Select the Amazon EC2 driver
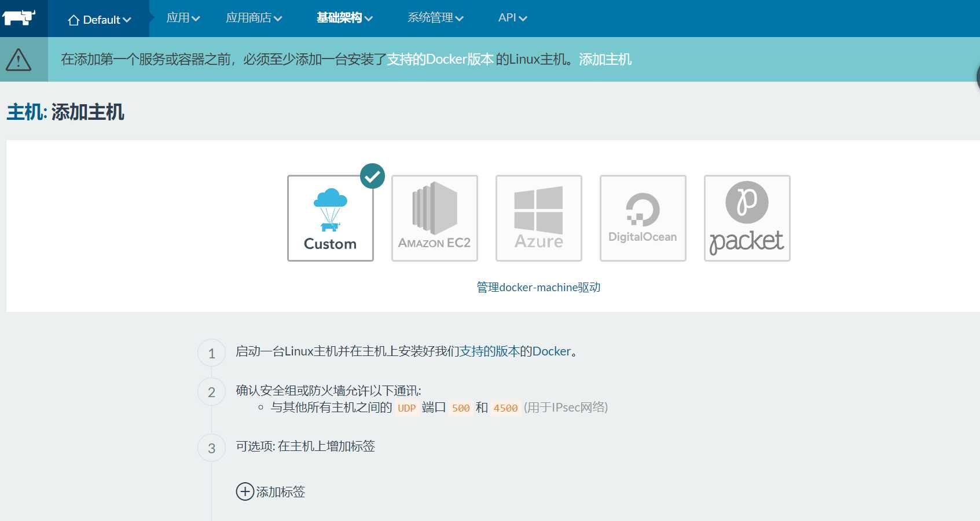 (x=435, y=218)
